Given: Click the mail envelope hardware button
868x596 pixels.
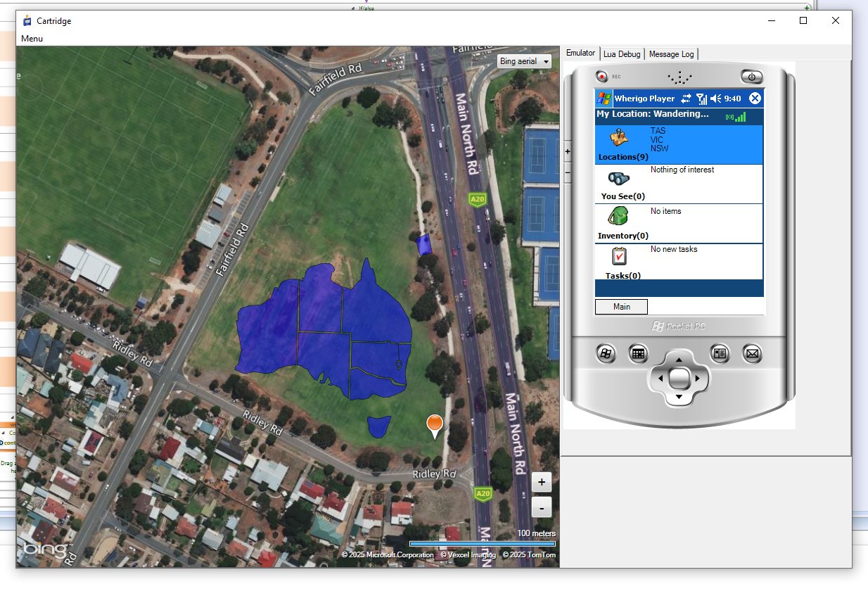Looking at the screenshot, I should point(752,354).
